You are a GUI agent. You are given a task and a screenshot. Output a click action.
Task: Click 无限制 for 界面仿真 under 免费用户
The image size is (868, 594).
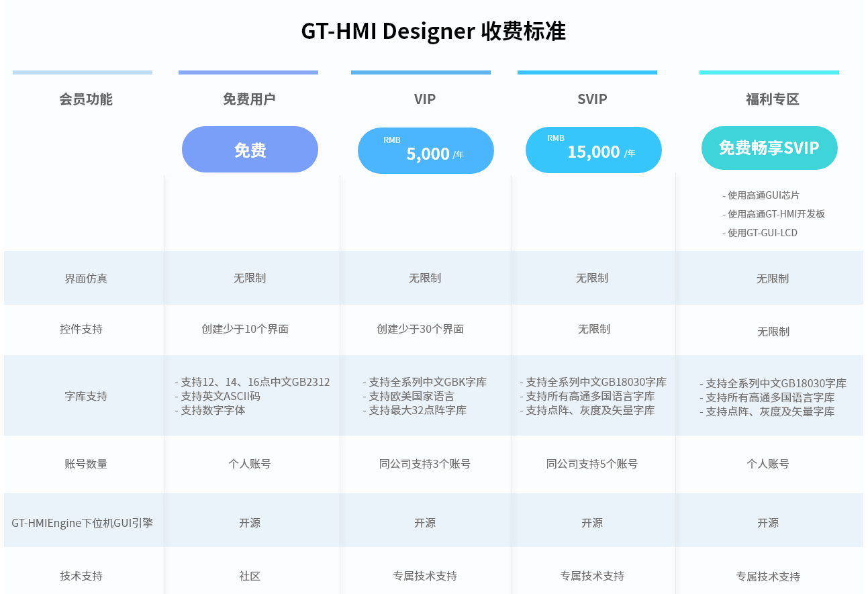coord(250,278)
